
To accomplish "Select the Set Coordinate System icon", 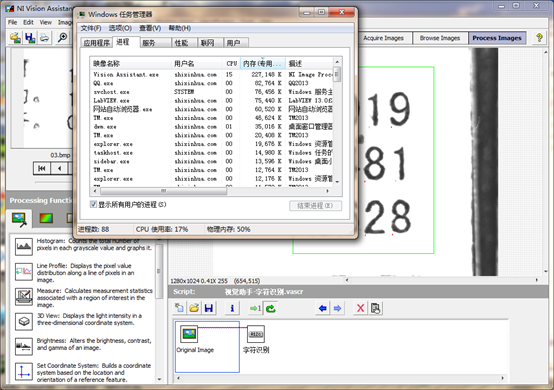I will click(24, 372).
